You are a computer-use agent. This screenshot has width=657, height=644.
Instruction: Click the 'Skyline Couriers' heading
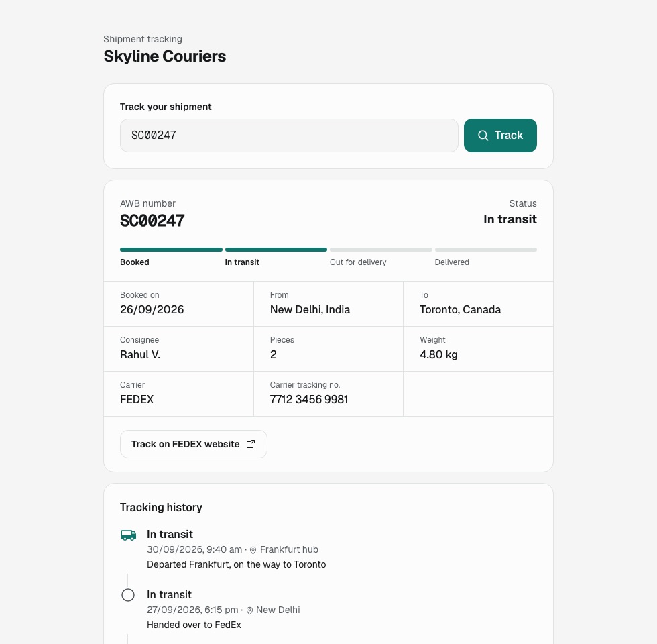coord(165,56)
